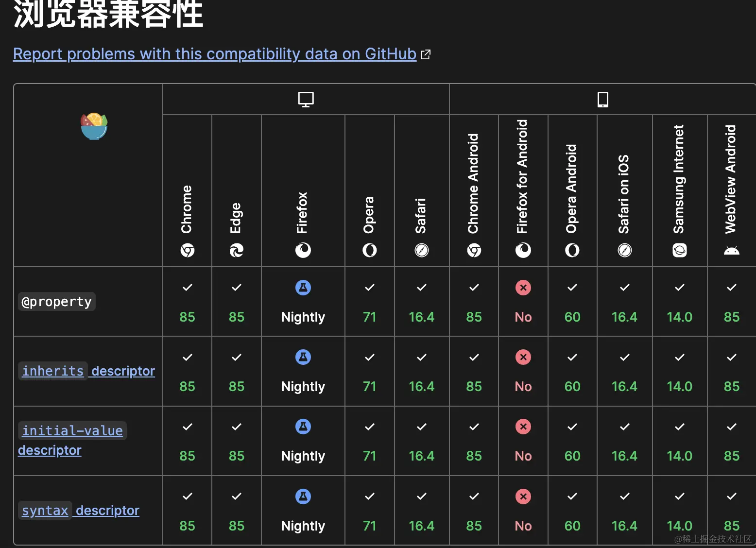Click the Opera Android browser icon
Screen dimensions: 756x548
(x=572, y=250)
